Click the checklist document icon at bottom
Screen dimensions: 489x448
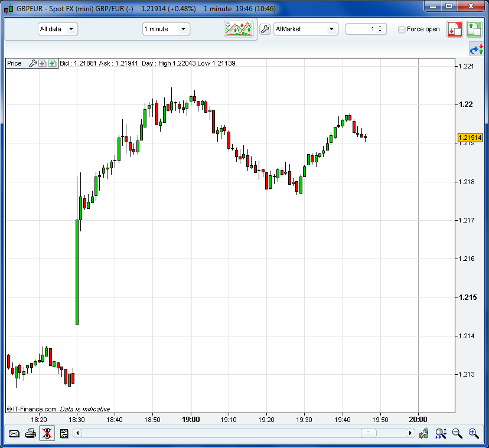click(x=64, y=433)
